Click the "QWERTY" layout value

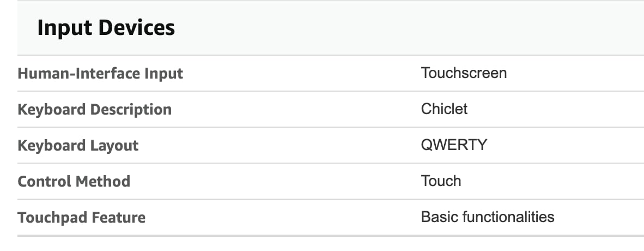(454, 145)
